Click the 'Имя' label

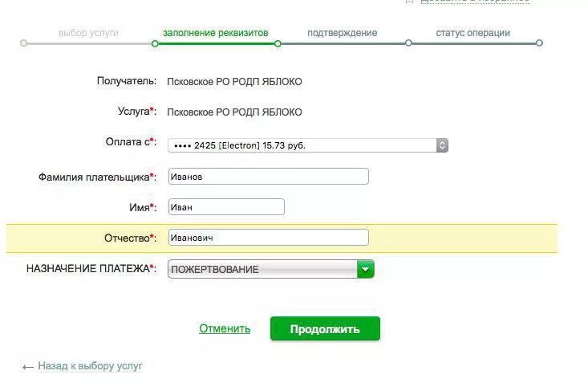click(x=143, y=207)
